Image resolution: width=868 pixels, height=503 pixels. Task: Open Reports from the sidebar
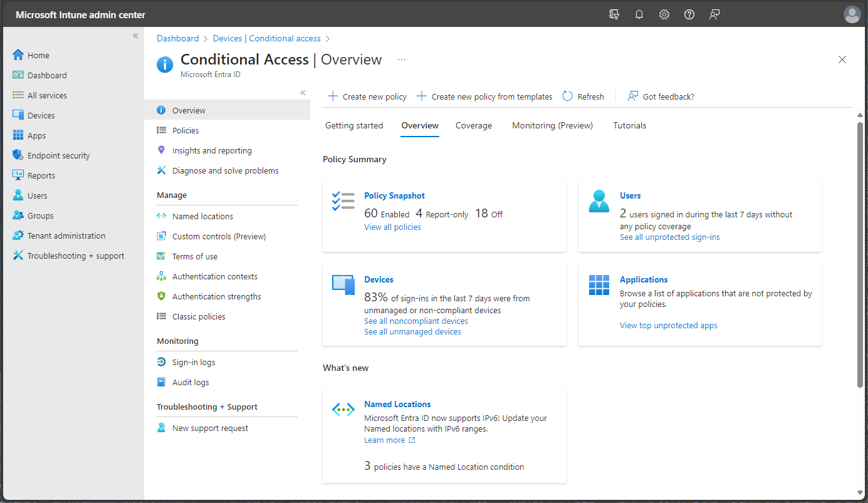coord(40,175)
